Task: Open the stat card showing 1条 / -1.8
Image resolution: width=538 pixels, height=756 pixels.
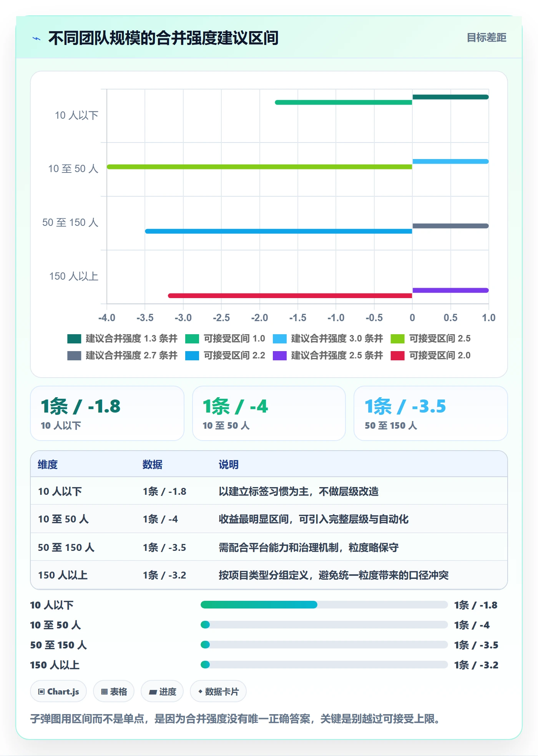Action: (107, 413)
